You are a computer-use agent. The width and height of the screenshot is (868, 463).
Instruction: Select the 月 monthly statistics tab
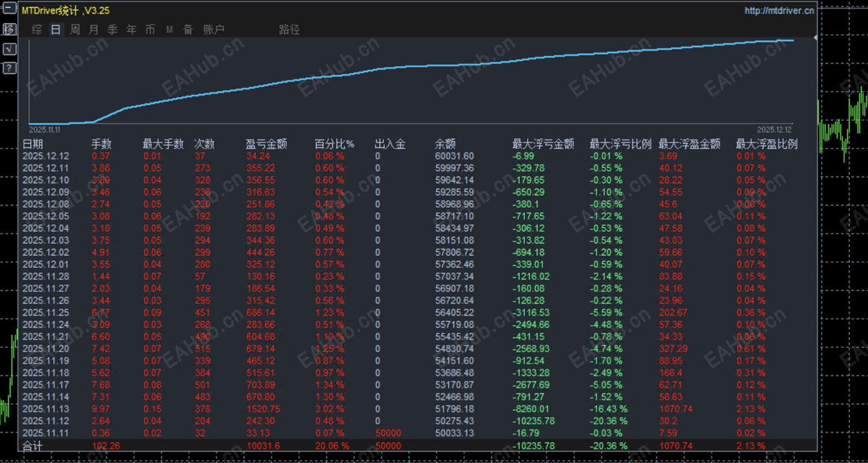click(94, 29)
